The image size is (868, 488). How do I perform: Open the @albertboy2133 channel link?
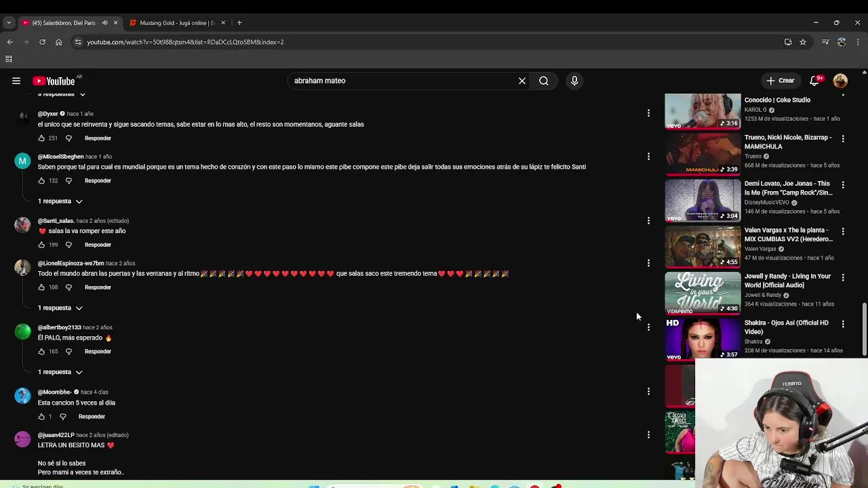pos(59,327)
